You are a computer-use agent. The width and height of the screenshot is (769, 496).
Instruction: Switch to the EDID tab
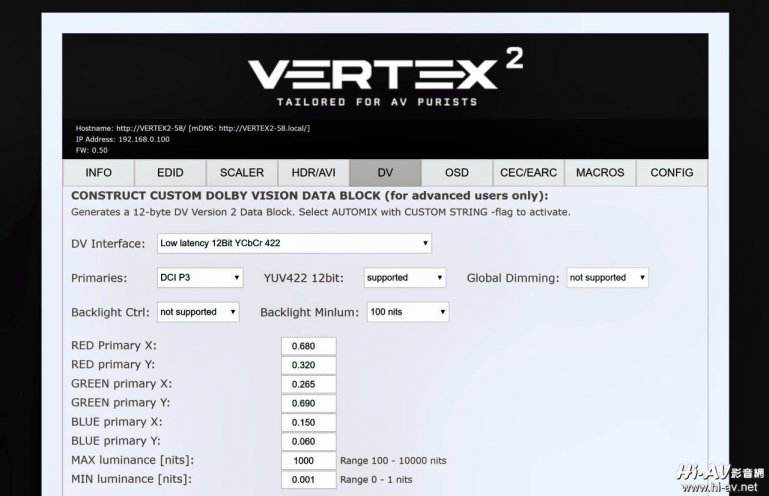[170, 173]
